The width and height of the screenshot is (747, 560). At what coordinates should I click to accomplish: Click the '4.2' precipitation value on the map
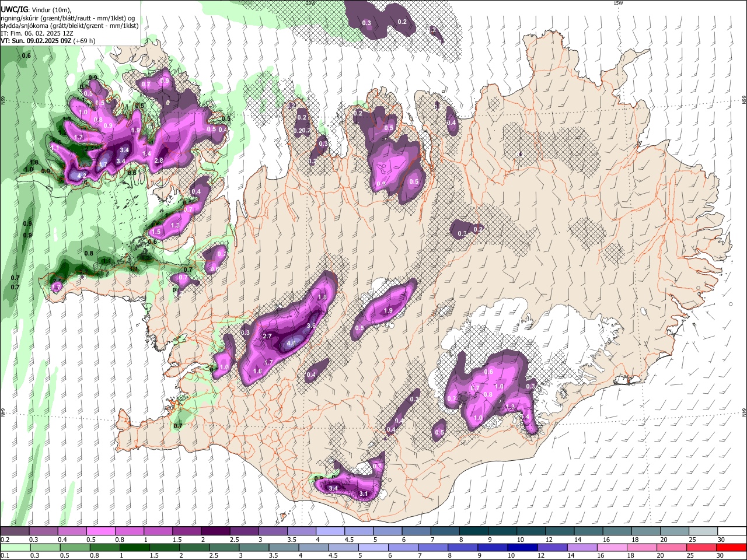tap(82, 175)
